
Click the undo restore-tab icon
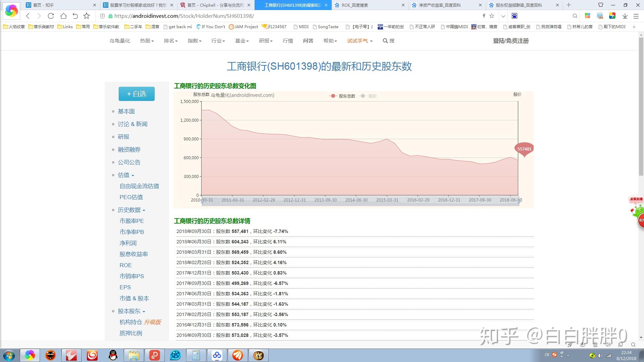coord(75,16)
